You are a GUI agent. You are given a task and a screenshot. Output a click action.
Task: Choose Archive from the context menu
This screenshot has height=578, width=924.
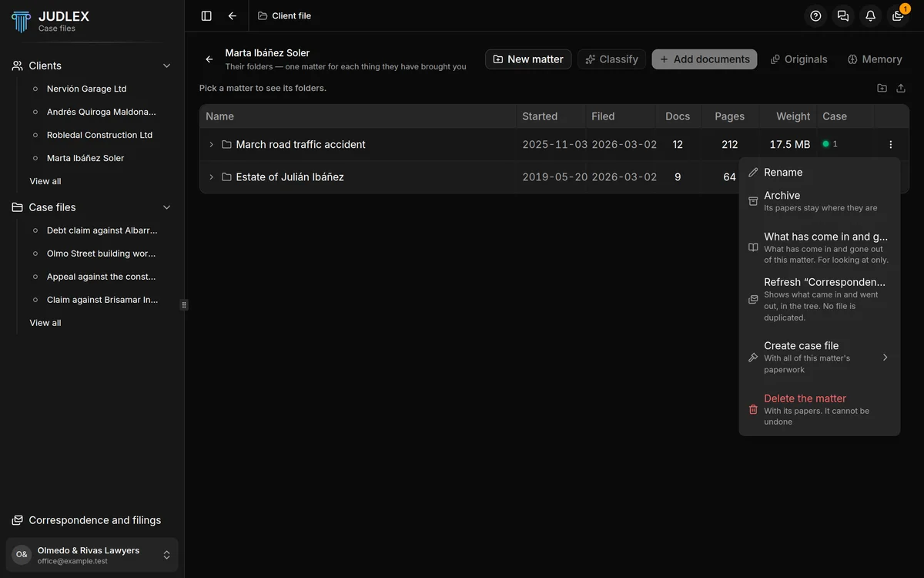coord(819,201)
